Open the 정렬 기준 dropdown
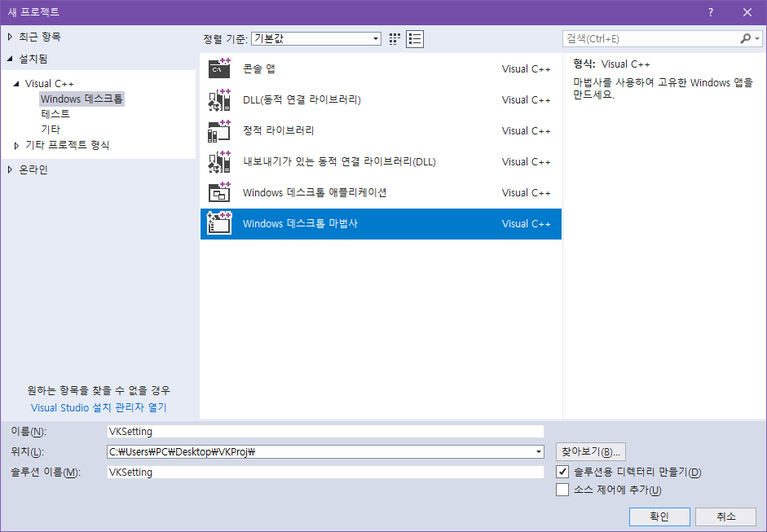 (316, 38)
